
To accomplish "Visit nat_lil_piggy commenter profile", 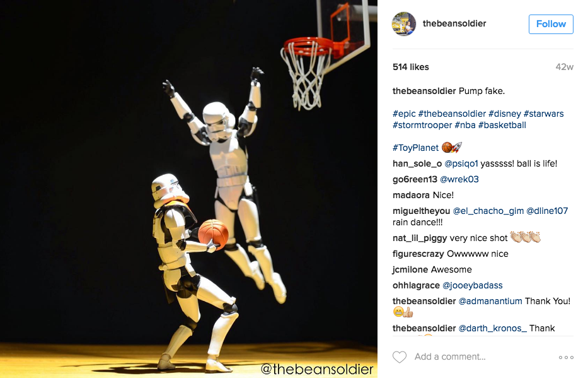I will (x=420, y=238).
